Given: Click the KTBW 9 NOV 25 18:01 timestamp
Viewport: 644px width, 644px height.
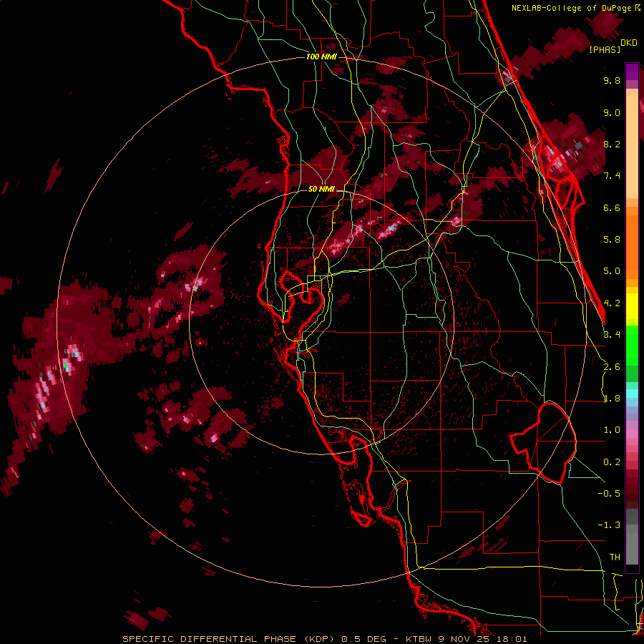Looking at the screenshot, I should (466, 639).
